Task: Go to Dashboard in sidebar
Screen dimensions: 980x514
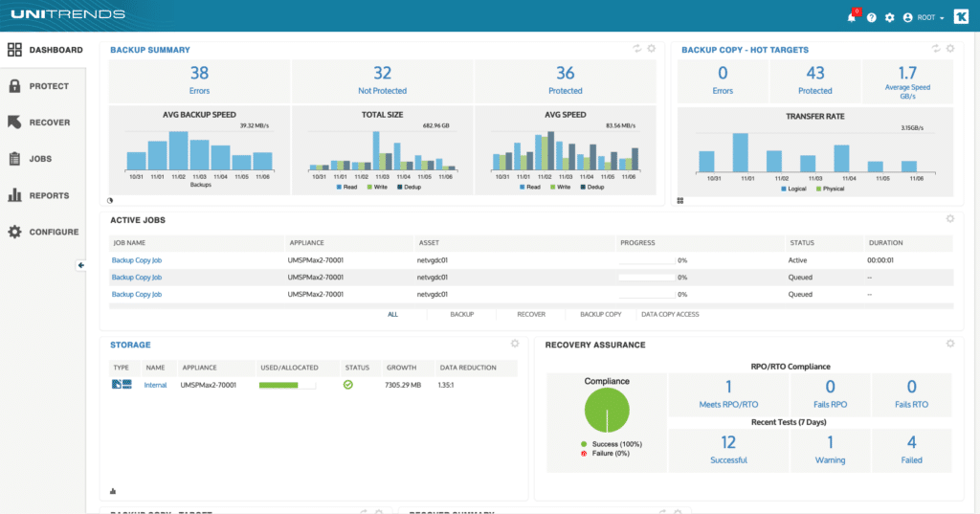Action: click(45, 50)
